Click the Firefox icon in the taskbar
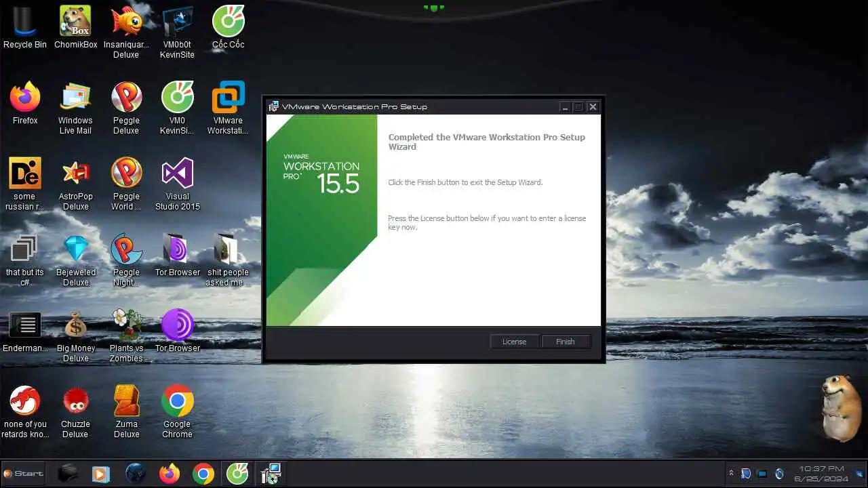Screen dimensions: 868x488 [170, 474]
